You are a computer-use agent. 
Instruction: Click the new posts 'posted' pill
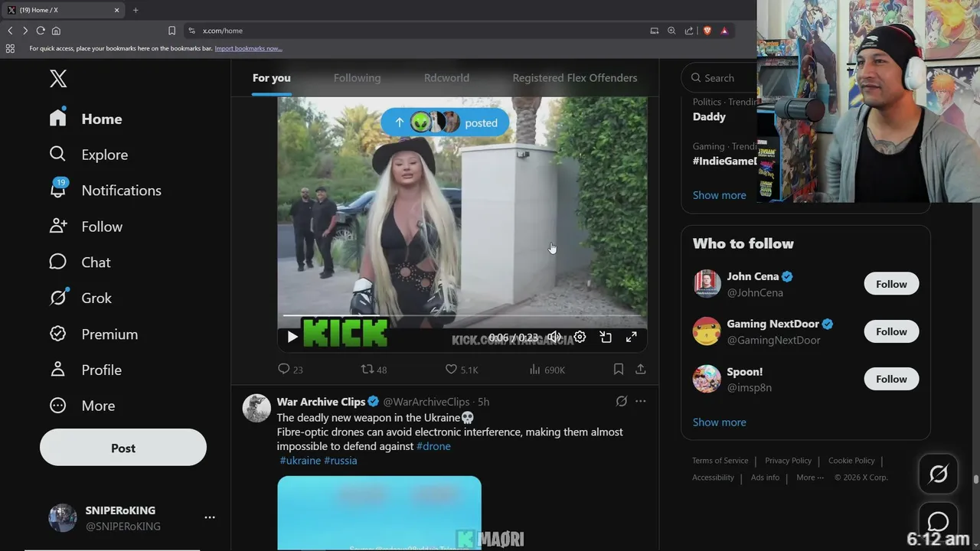click(445, 122)
